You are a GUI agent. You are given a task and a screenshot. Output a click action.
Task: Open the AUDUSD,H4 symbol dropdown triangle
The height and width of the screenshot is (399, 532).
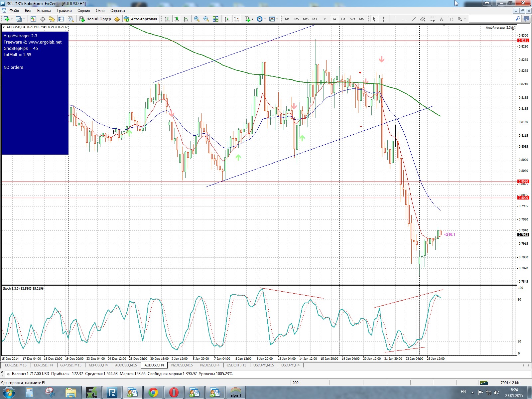click(x=4, y=27)
